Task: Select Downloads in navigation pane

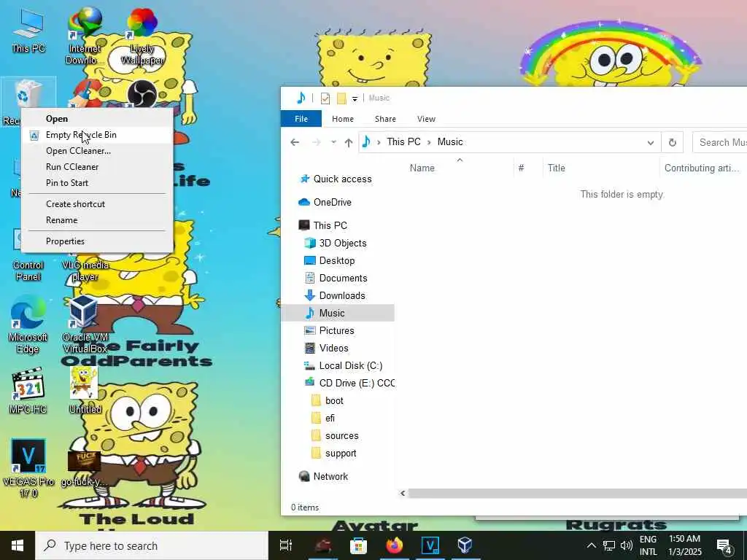Action: point(342,296)
